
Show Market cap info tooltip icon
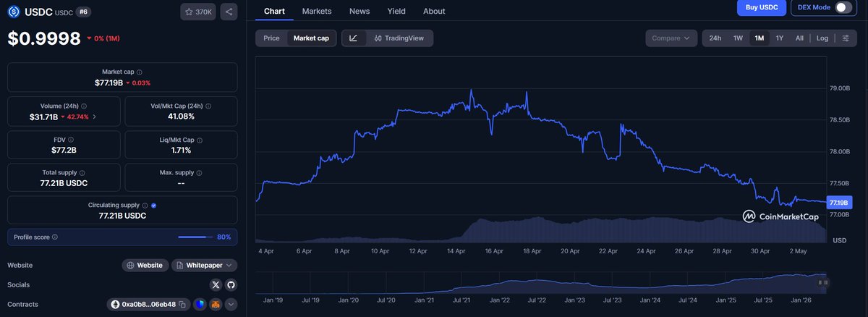pos(140,72)
